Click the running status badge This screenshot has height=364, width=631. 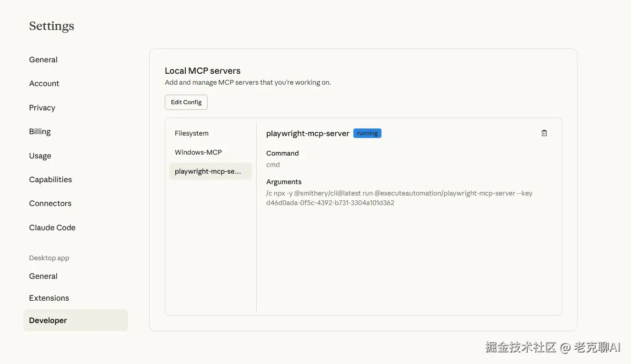click(x=367, y=133)
